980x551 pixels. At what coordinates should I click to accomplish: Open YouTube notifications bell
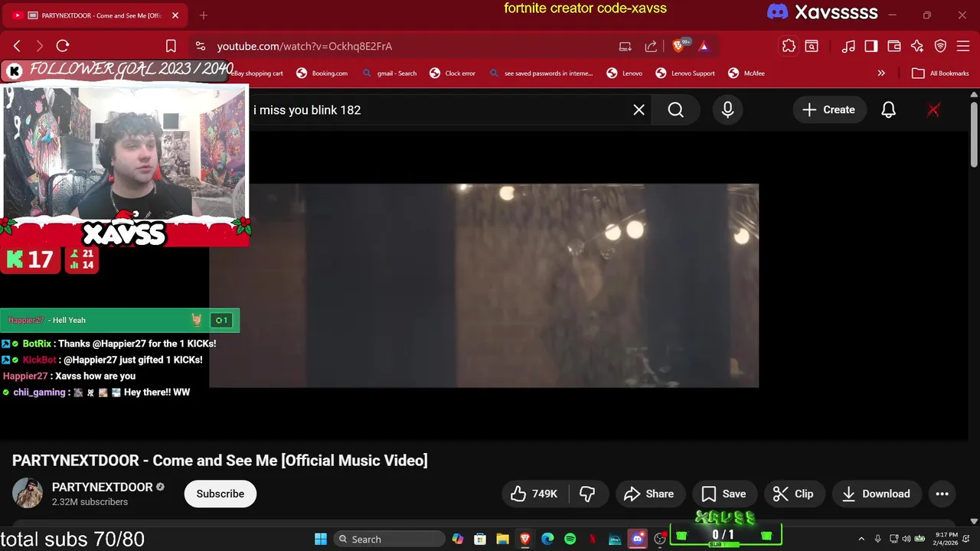coord(888,110)
